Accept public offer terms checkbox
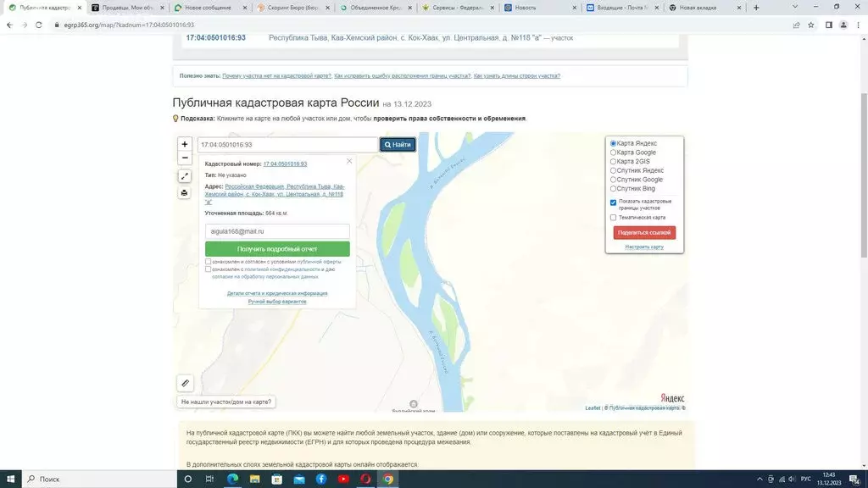 point(209,262)
